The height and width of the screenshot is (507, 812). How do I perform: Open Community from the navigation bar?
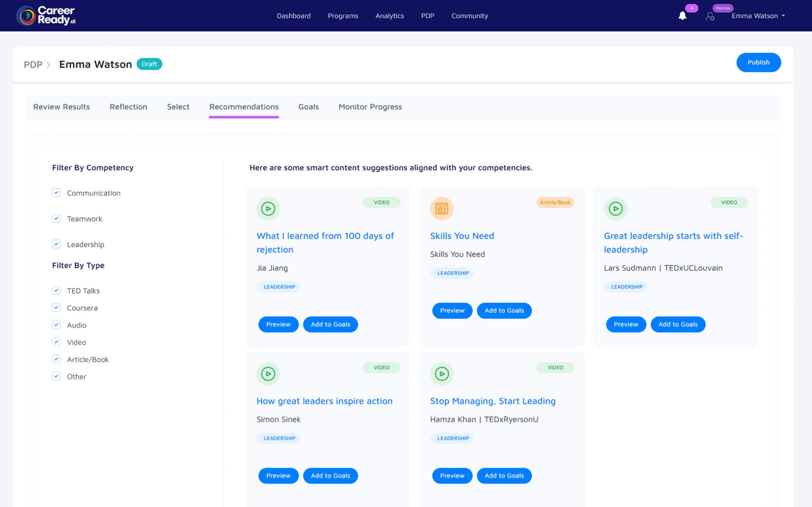[x=469, y=16]
